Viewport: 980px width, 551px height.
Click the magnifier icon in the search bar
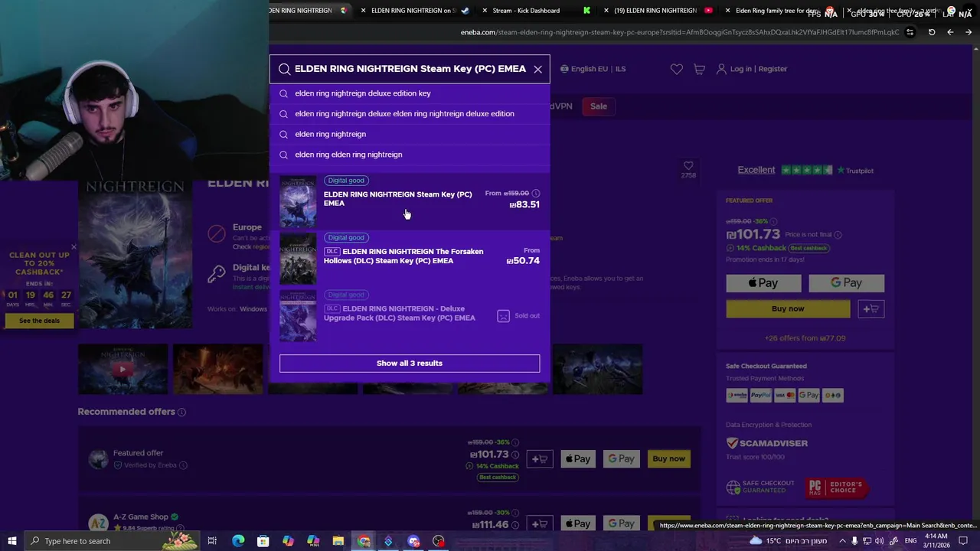click(284, 69)
